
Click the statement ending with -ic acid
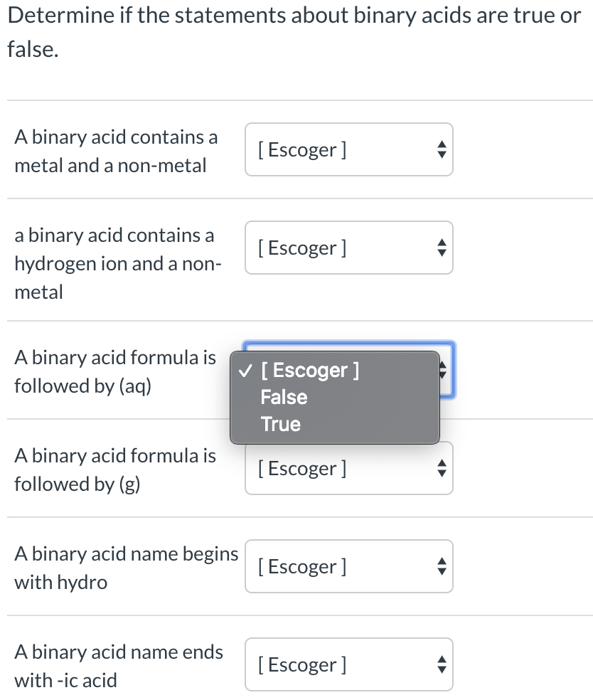pyautogui.click(x=118, y=666)
